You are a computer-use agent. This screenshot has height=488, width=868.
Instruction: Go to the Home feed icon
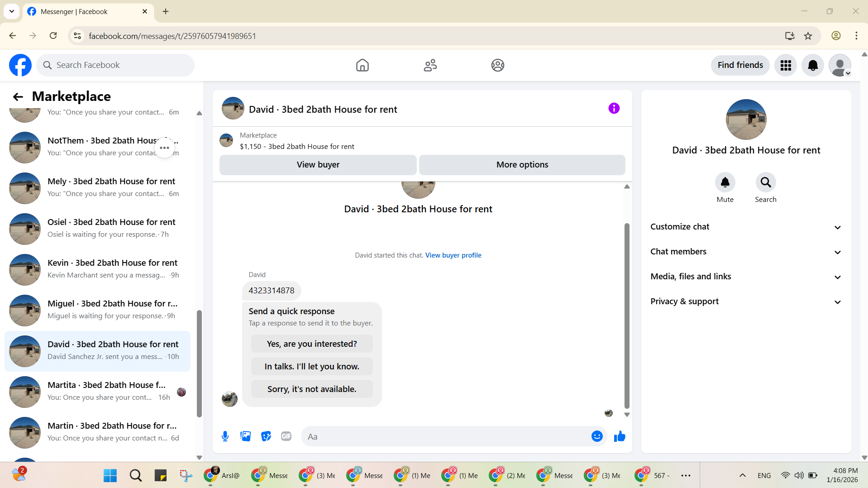click(x=362, y=65)
